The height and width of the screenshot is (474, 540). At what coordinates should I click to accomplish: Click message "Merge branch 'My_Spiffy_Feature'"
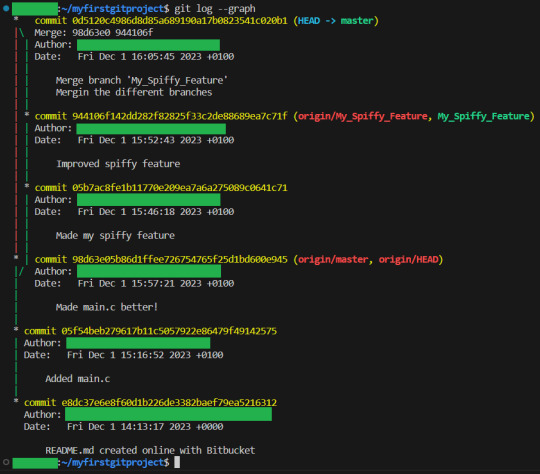click(142, 81)
